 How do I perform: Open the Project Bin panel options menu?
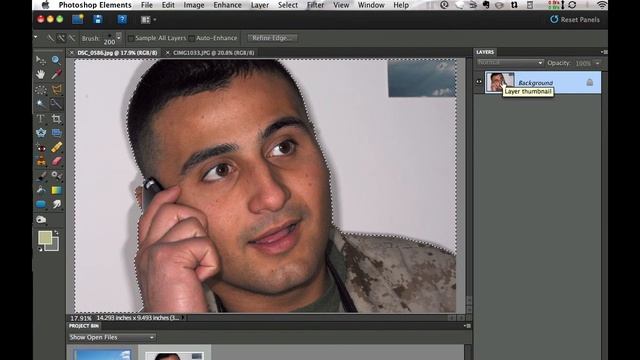(x=467, y=326)
